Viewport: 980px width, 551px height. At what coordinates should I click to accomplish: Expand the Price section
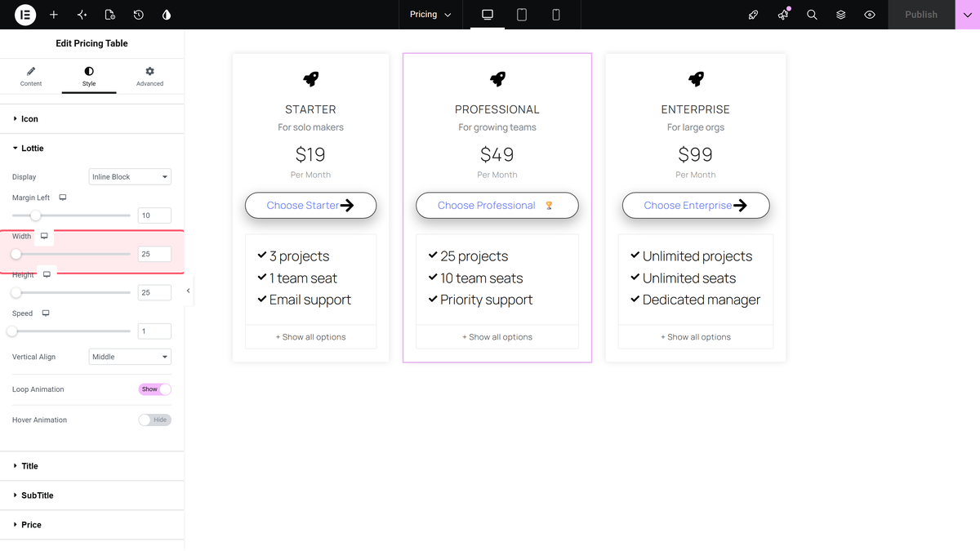pyautogui.click(x=92, y=525)
